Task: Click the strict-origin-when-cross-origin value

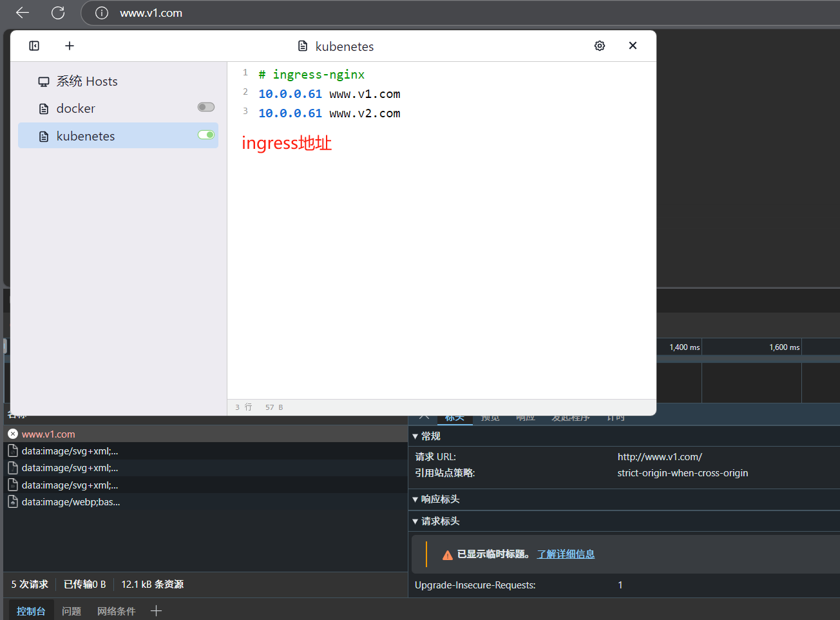Action: (683, 473)
